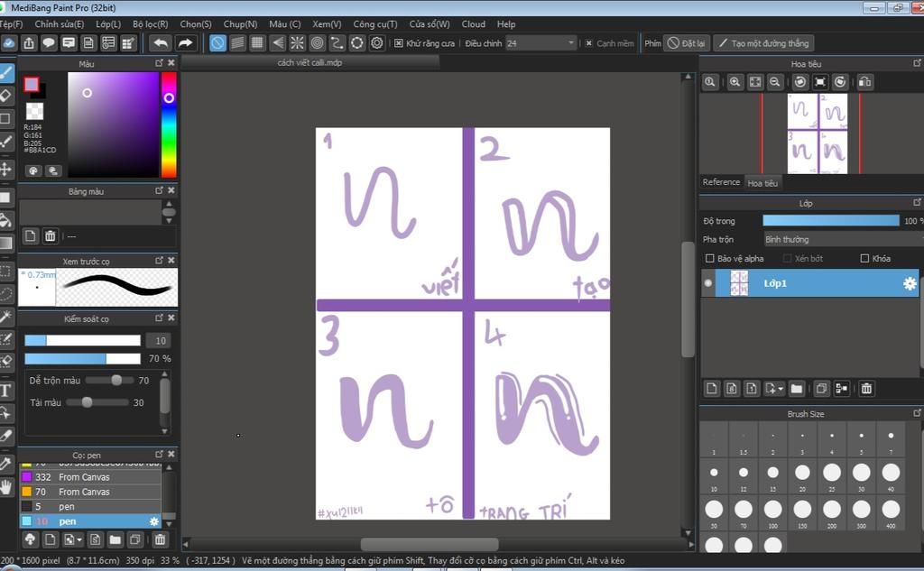The image size is (924, 571).
Task: Click the foreground color swatch
Action: (32, 84)
